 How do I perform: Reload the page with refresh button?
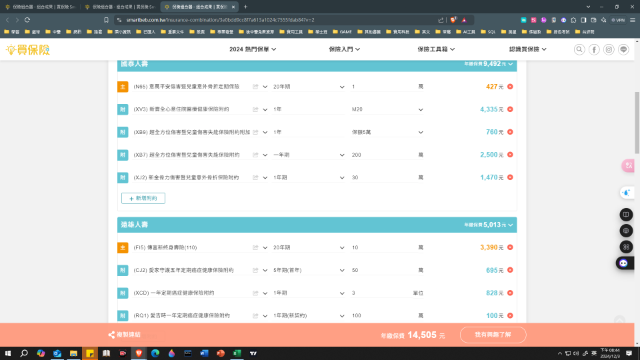coord(27,20)
